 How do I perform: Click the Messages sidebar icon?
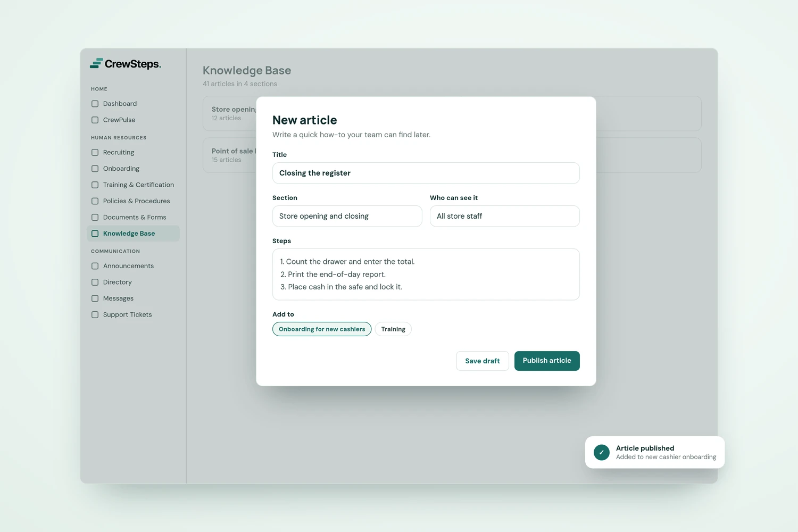pyautogui.click(x=95, y=298)
